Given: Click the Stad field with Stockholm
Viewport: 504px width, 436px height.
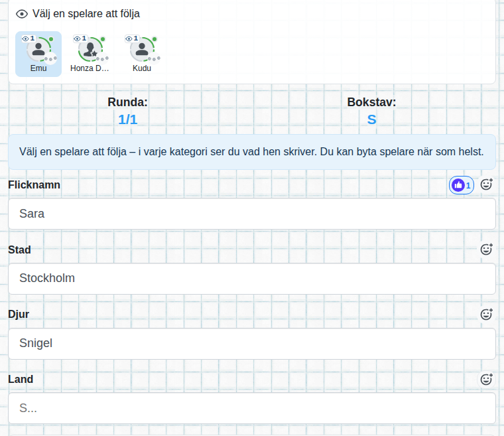Looking at the screenshot, I should [252, 279].
